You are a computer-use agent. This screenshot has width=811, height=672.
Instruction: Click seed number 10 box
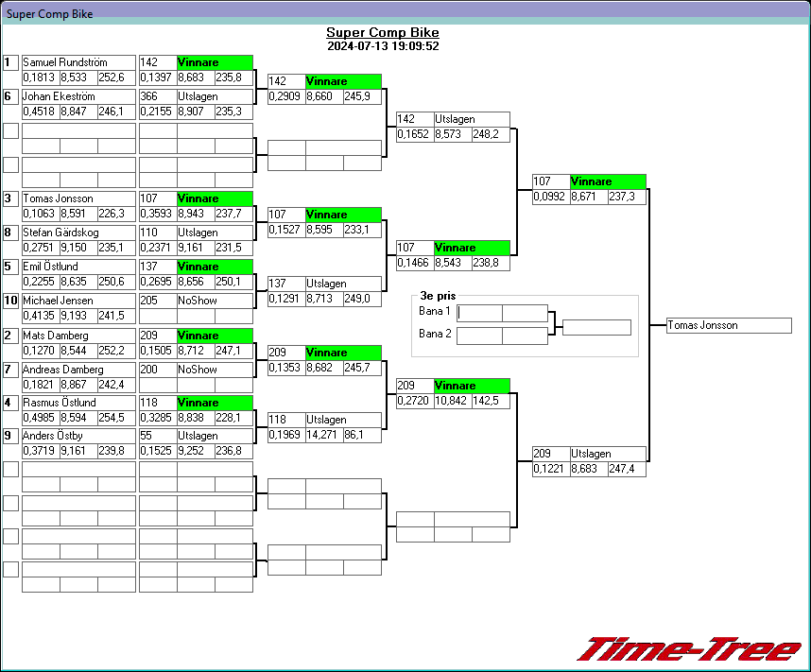pyautogui.click(x=10, y=302)
